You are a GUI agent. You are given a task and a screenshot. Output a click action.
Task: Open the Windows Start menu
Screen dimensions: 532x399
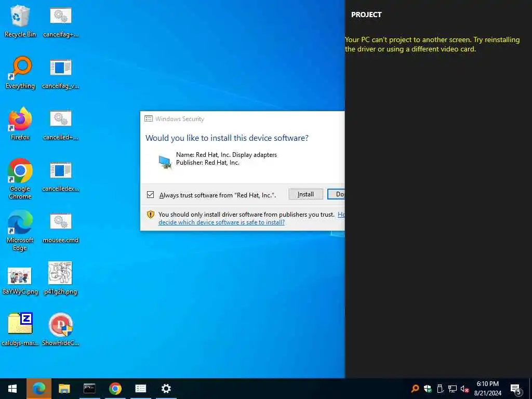coord(12,389)
